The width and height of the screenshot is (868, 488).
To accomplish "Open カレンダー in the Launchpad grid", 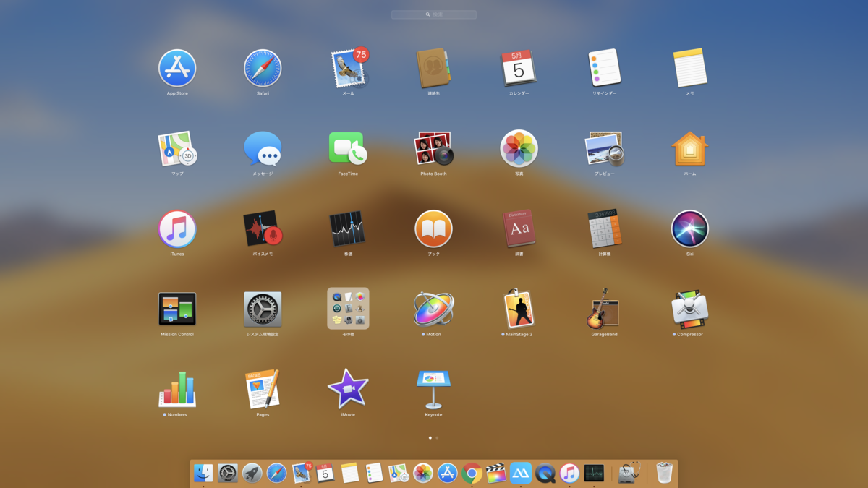I will (x=519, y=68).
